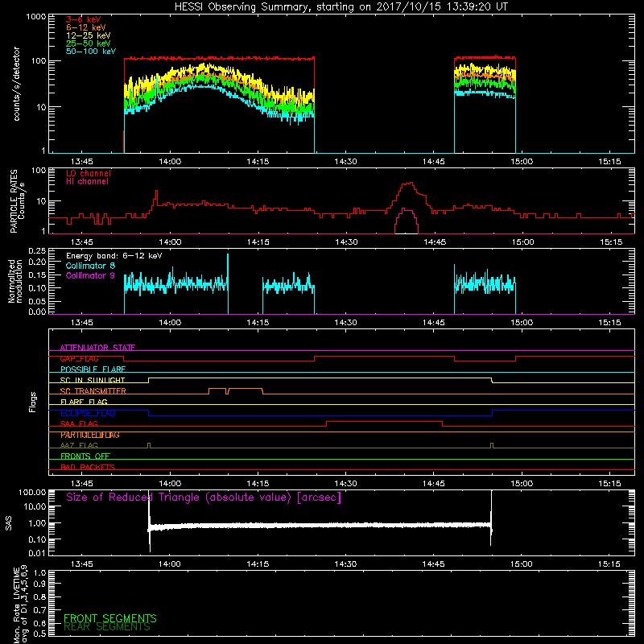Viewport: 644px width, 644px height.
Task: Click the SAS axis label
Action: click(8, 523)
